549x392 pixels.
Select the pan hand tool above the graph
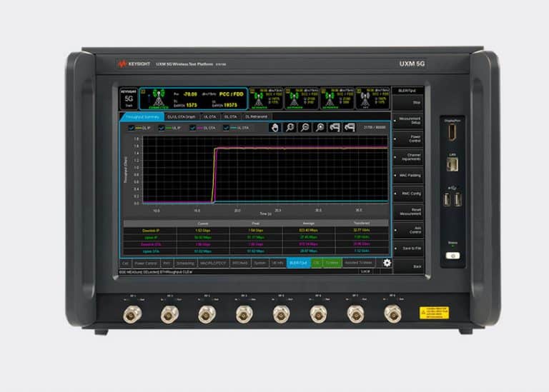(x=274, y=128)
